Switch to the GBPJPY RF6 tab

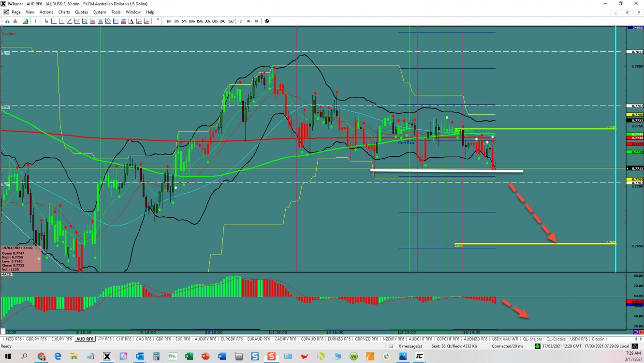(37, 339)
